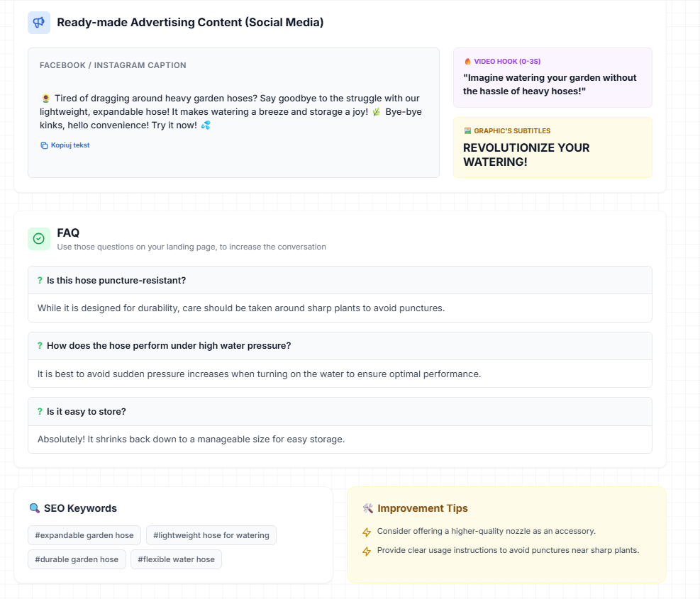This screenshot has width=700, height=599.
Task: Click the question mark icon on easy-to-store FAQ
Action: point(39,411)
